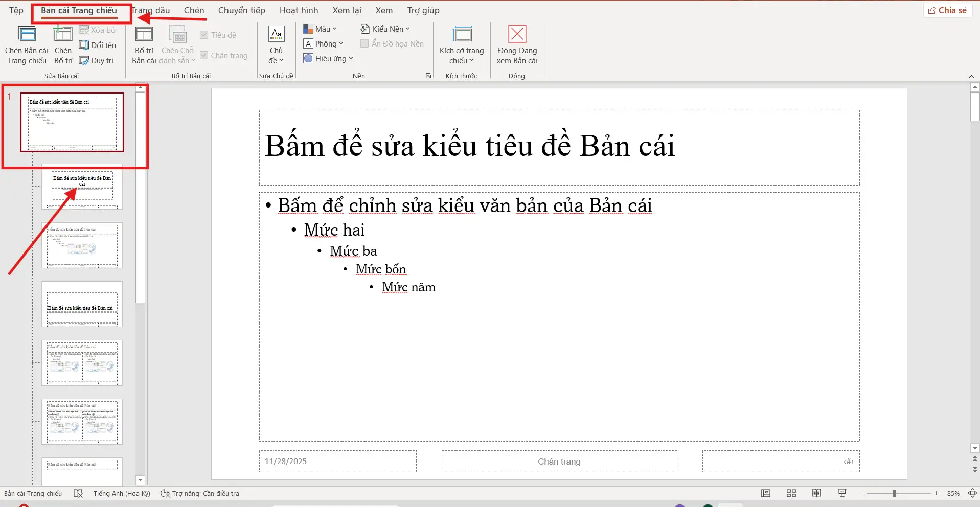Uncheck the Tiêu đề checkbox
The height and width of the screenshot is (507, 980).
click(203, 35)
